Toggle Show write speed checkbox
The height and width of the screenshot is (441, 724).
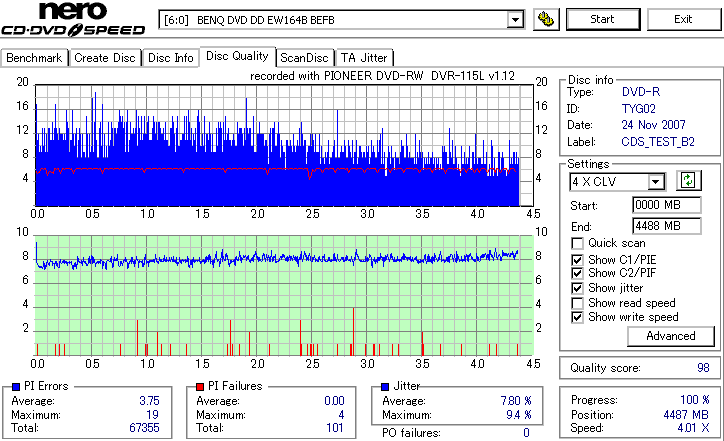pos(577,317)
